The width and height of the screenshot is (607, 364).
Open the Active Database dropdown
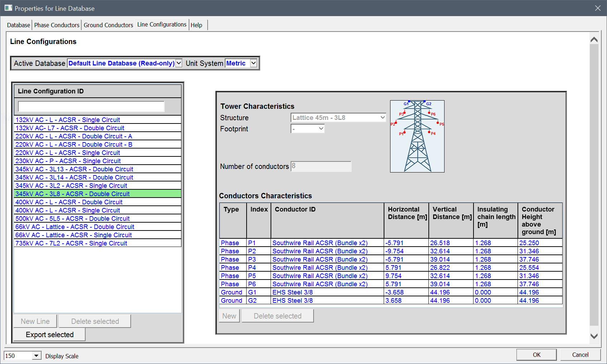(x=179, y=63)
